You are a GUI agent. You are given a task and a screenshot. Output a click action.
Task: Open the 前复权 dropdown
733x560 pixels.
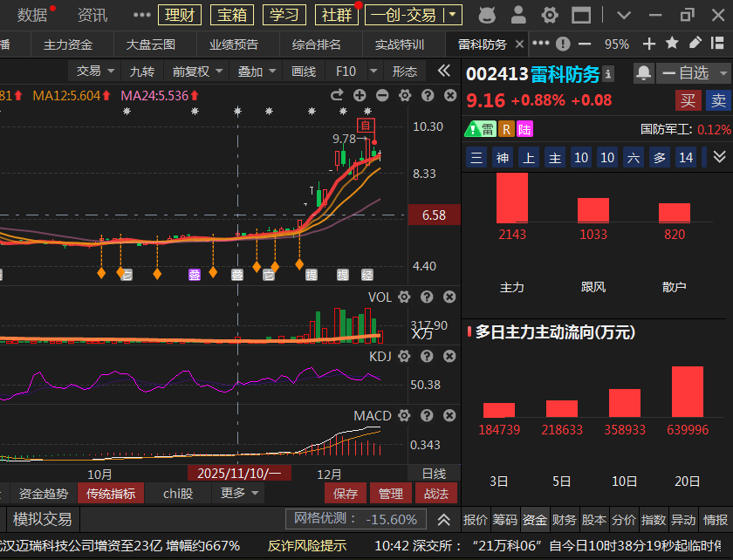point(197,72)
